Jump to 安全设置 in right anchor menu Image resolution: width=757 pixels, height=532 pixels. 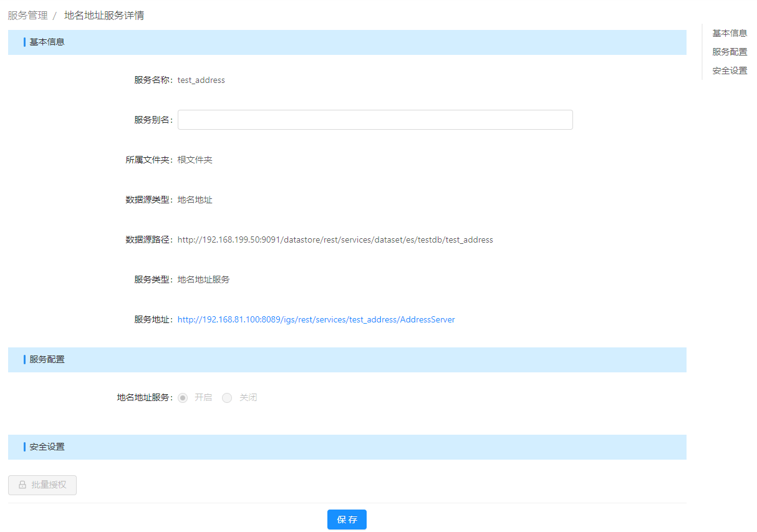[x=730, y=70]
